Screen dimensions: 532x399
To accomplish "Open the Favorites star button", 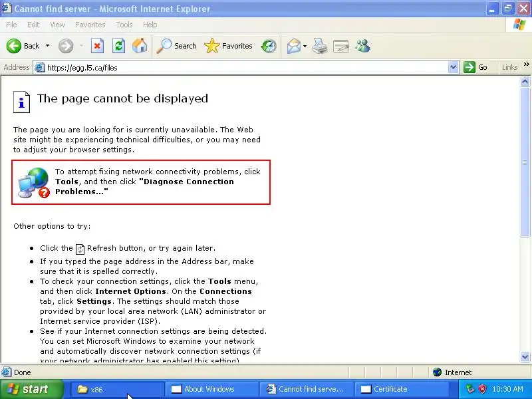I will point(228,46).
